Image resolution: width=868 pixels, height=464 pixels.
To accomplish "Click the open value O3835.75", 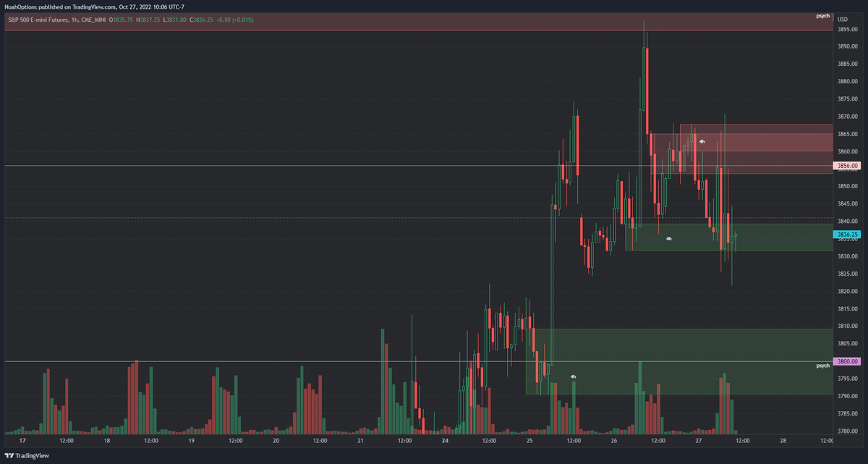I will (x=122, y=19).
